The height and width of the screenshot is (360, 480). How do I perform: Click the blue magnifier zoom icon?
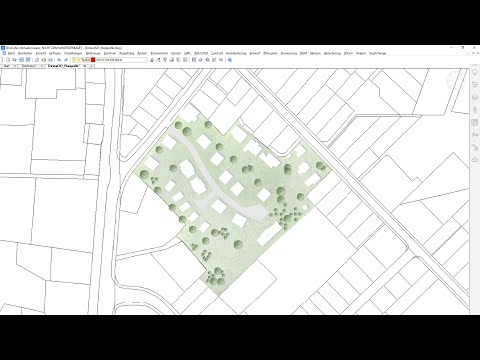(x=230, y=60)
